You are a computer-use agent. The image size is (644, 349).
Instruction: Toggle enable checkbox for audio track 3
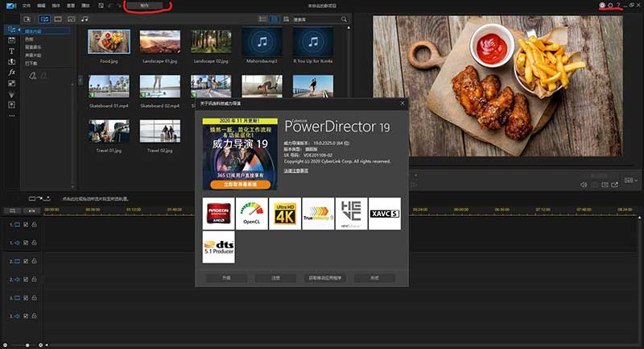[26, 316]
